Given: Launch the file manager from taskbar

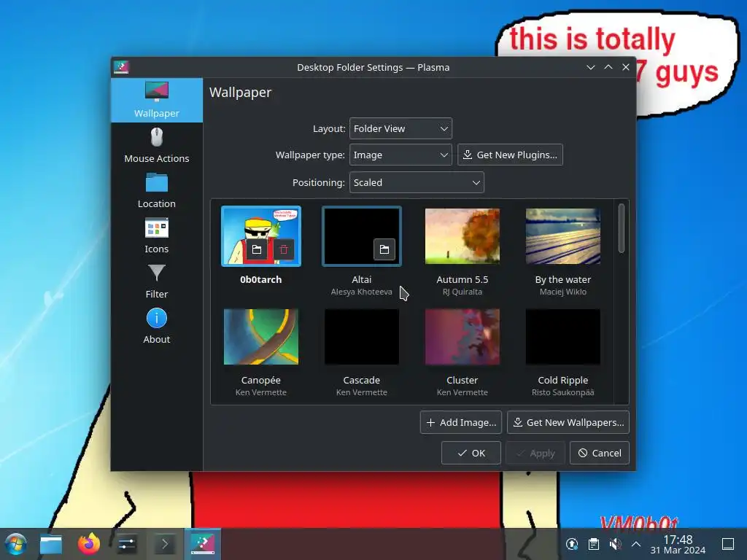Looking at the screenshot, I should tap(51, 544).
